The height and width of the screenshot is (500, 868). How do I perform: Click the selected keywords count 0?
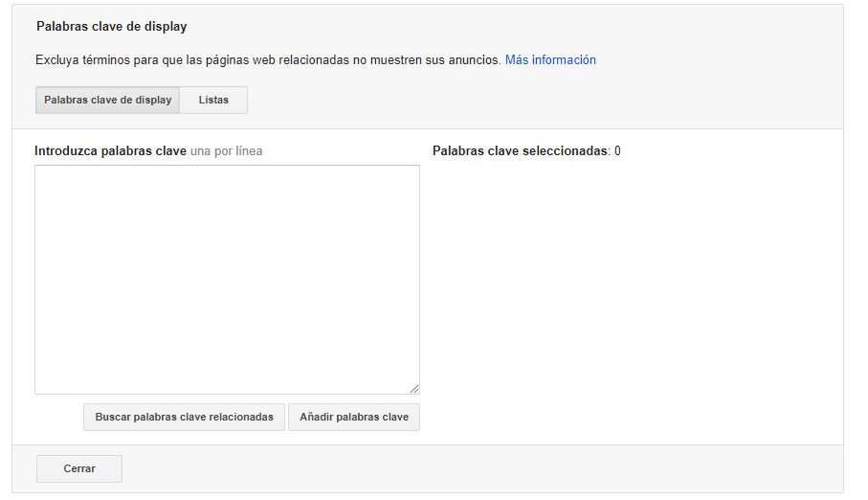(617, 151)
